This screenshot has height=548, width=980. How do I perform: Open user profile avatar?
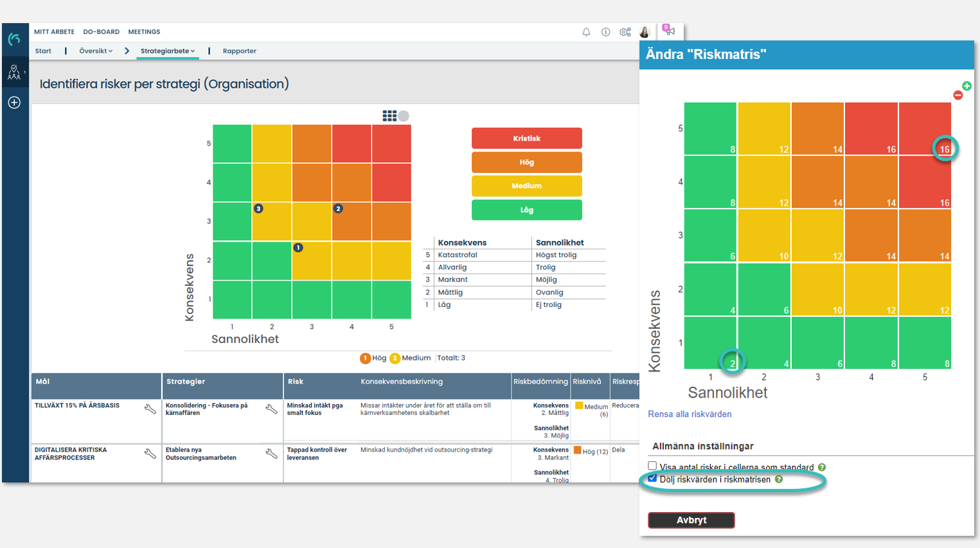[x=645, y=32]
